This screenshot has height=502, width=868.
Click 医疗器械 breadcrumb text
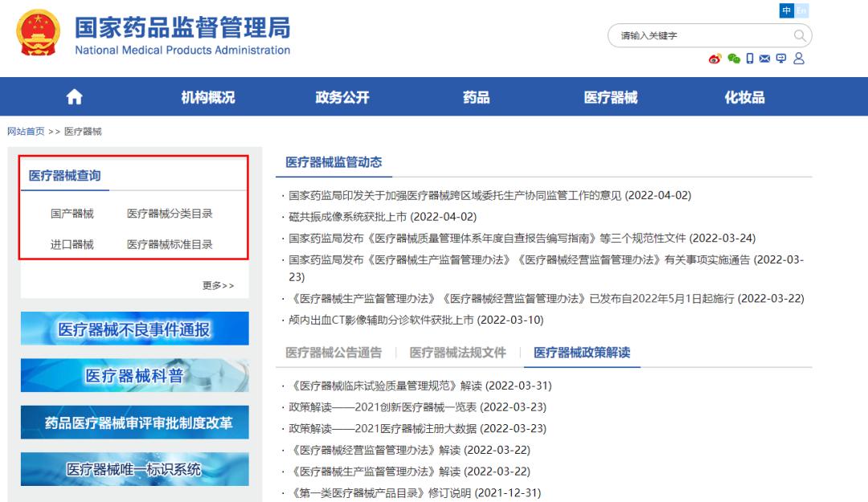click(83, 131)
